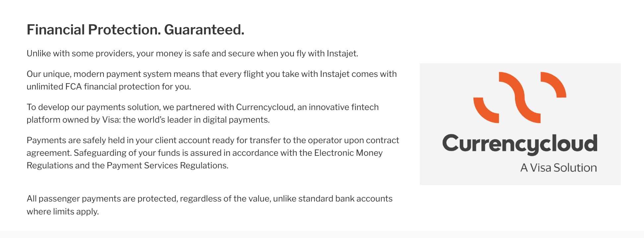This screenshot has width=644, height=238.
Task: Click the sentence starting "Unlike with some providers"
Action: point(192,53)
